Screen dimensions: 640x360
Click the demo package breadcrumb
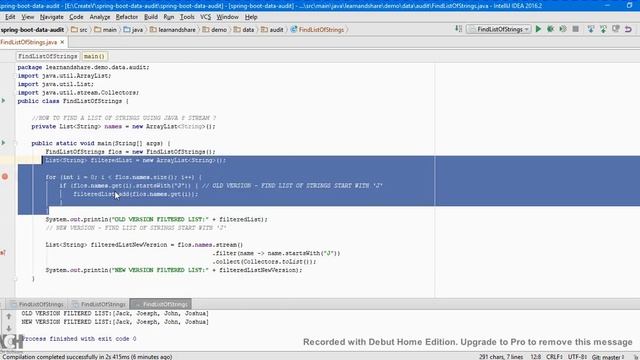[215, 29]
